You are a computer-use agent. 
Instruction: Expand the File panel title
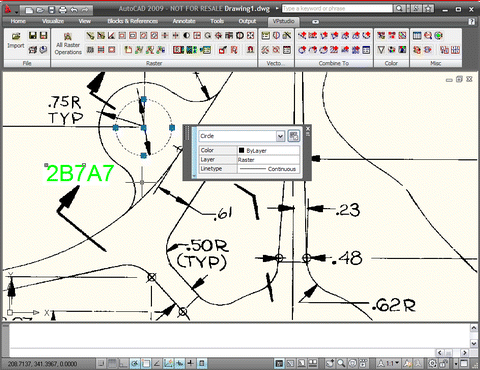coord(27,63)
